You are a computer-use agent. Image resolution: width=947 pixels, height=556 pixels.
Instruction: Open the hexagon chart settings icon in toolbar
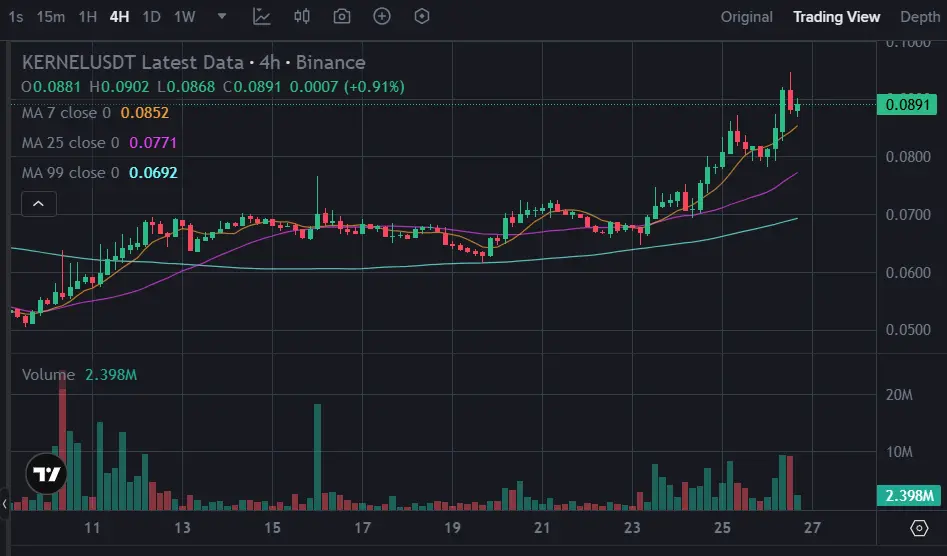coord(422,16)
